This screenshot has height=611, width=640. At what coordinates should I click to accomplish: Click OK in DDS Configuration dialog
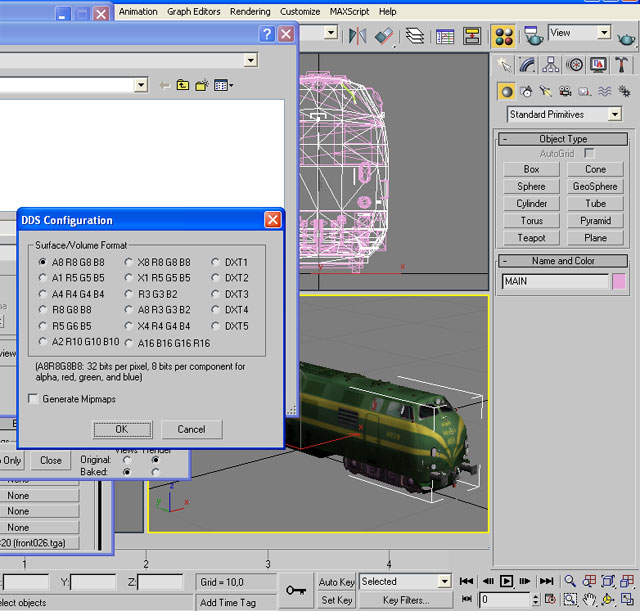click(x=121, y=429)
